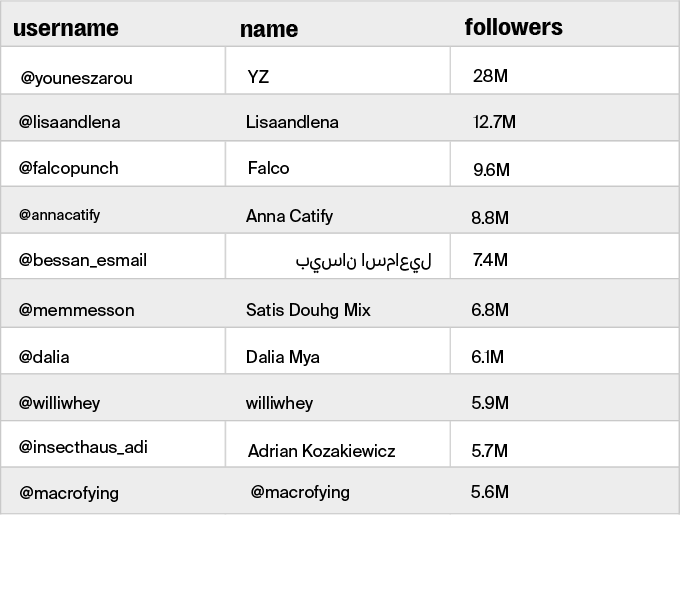Click the @bessan_esmail username
The height and width of the screenshot is (610, 680).
tap(82, 260)
